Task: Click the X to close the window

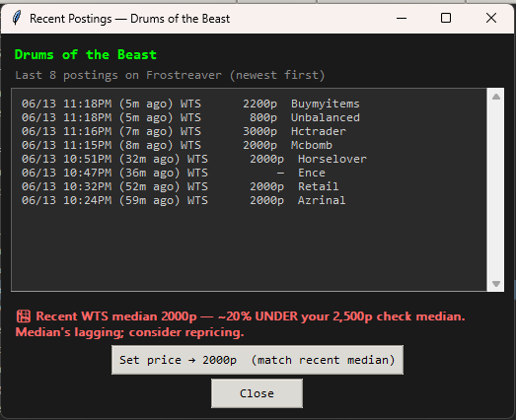Action: (491, 18)
